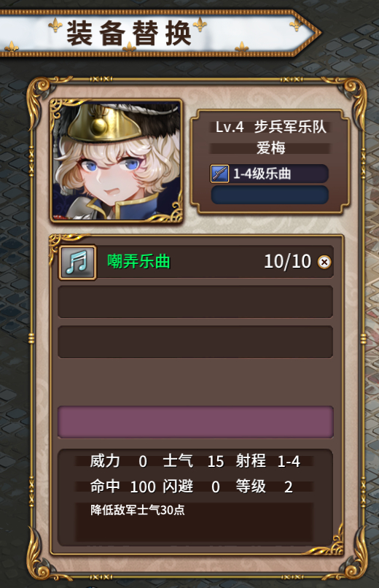The height and width of the screenshot is (588, 379).
Task: Click the 爱梅 character name
Action: pyautogui.click(x=271, y=147)
